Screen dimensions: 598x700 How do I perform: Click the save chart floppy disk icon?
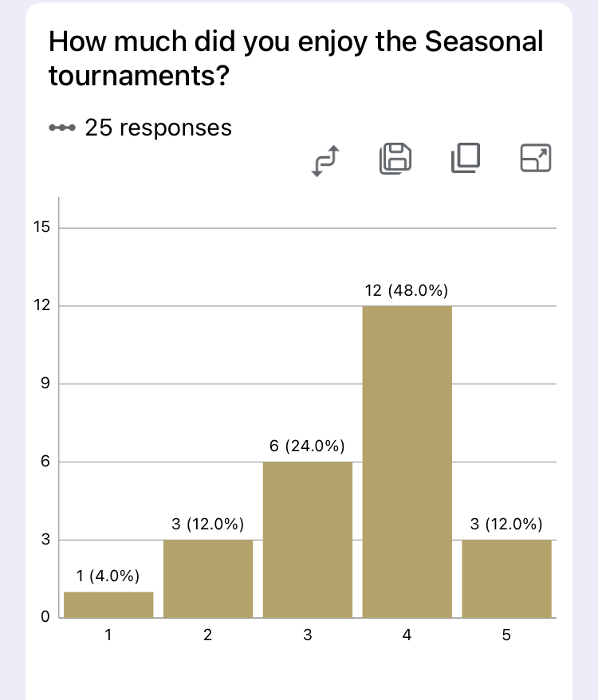(x=395, y=159)
